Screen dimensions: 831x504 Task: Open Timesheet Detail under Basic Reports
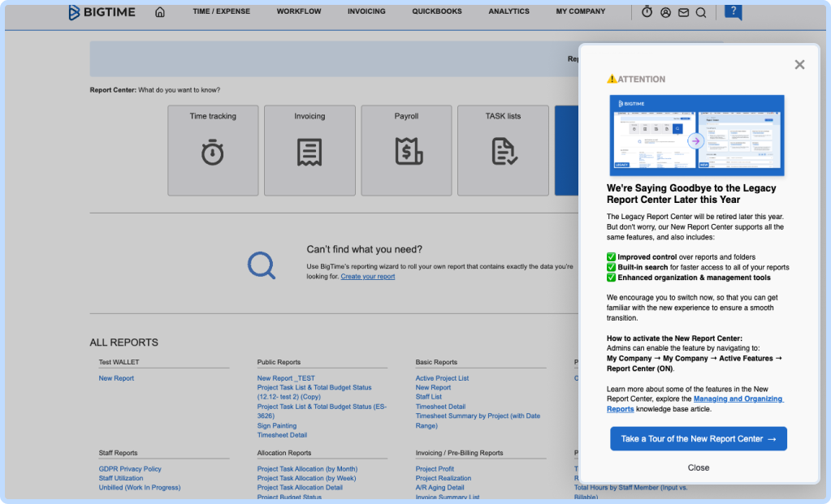coord(440,407)
